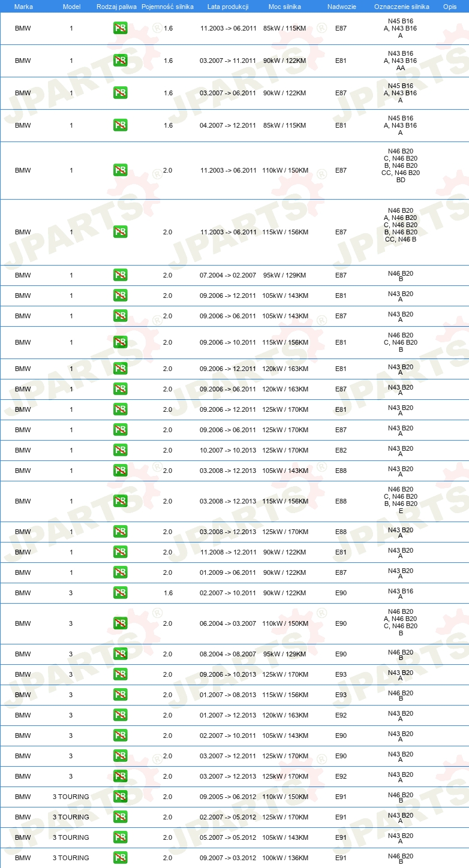Screen dimensions: 469x868
Task: Select the date cell 09.2005 -> 06.2012
Action: 228,797
